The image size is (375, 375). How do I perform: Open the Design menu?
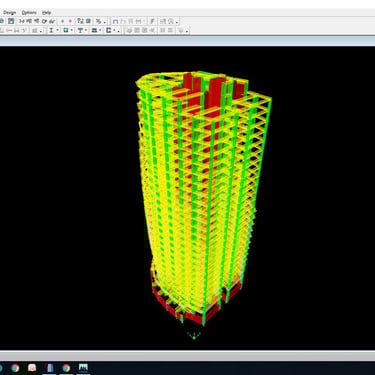pos(10,13)
